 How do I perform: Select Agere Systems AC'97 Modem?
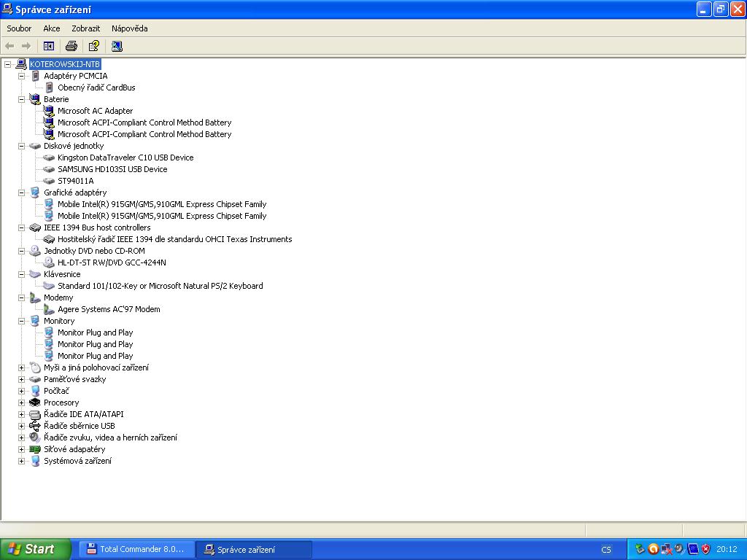(x=109, y=309)
